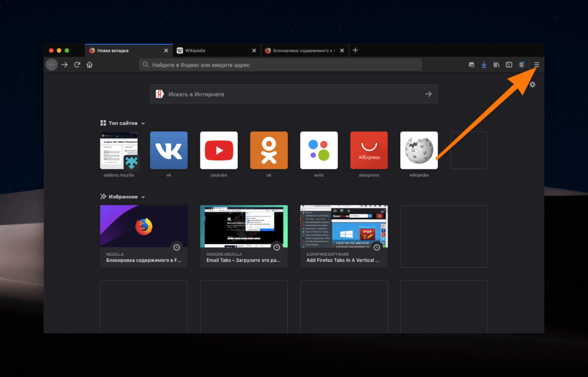Select the Новая вкладка tab
The width and height of the screenshot is (588, 377).
(129, 51)
